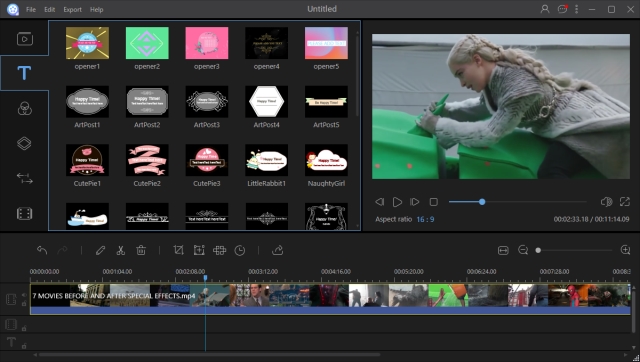Select the opener1 text template
The width and height of the screenshot is (640, 362).
pos(87,43)
